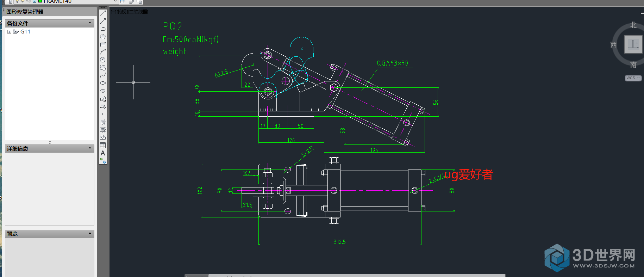Open the 二维线框 visual style menu
This screenshot has width=644, height=277.
[138, 12]
